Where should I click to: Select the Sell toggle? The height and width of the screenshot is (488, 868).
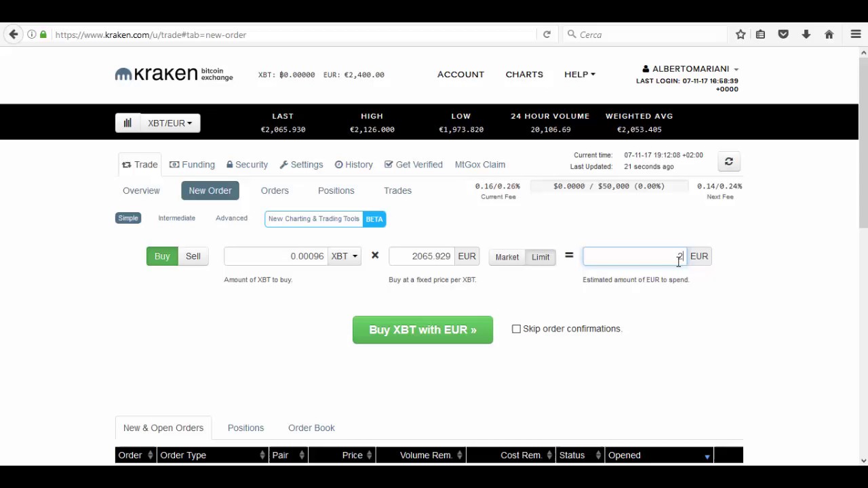193,256
